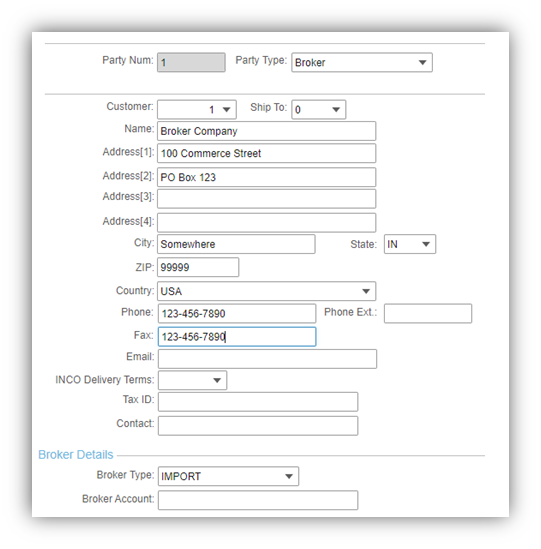Click the empty Address[3] field
This screenshot has width=541, height=549.
tap(266, 199)
